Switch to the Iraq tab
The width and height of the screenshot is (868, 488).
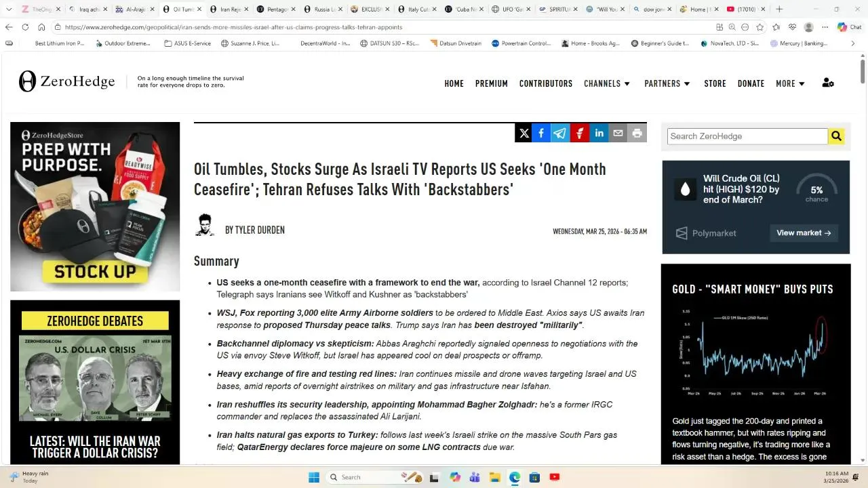click(x=88, y=9)
